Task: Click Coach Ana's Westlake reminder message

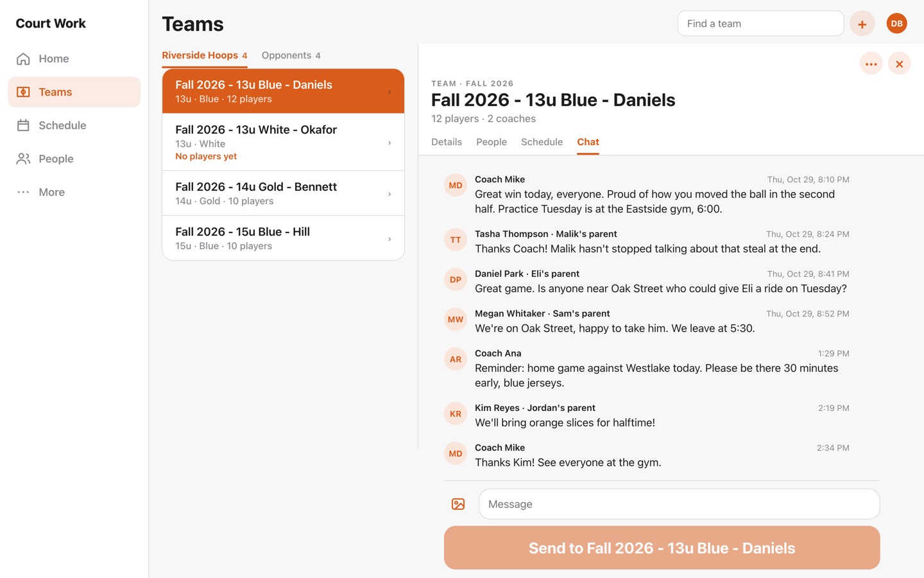Action: pyautogui.click(x=656, y=376)
